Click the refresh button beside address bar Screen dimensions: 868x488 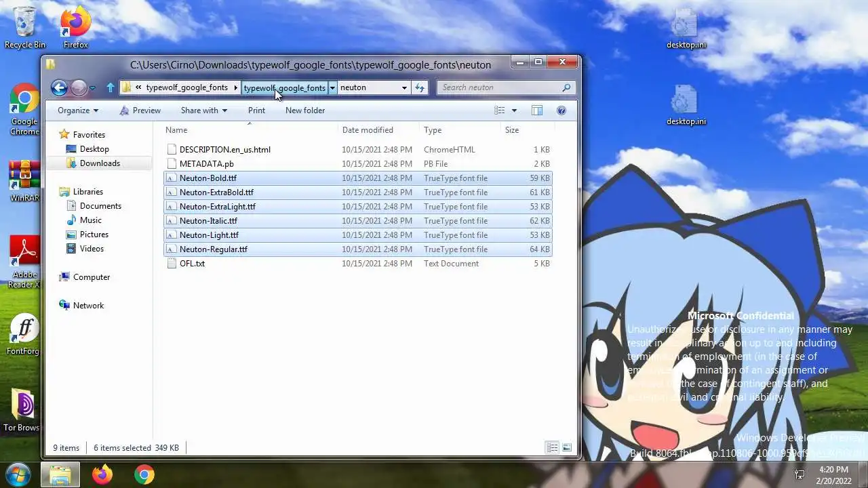click(420, 87)
